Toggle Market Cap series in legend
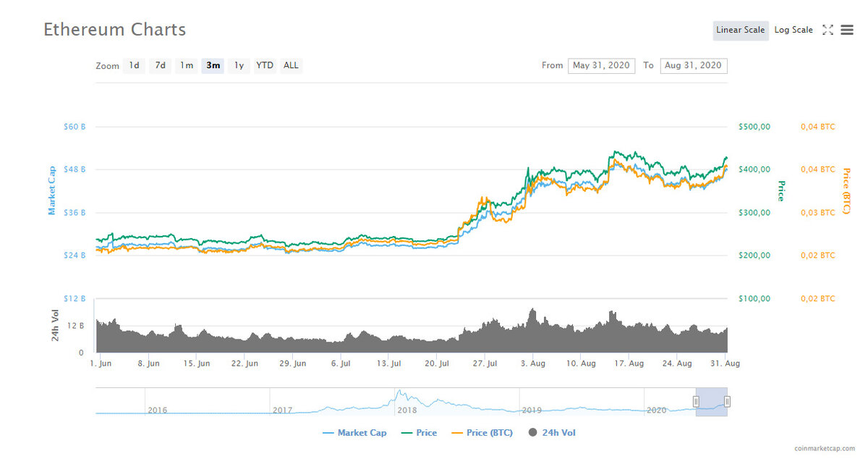Viewport: 868px width, 467px height. tap(354, 433)
